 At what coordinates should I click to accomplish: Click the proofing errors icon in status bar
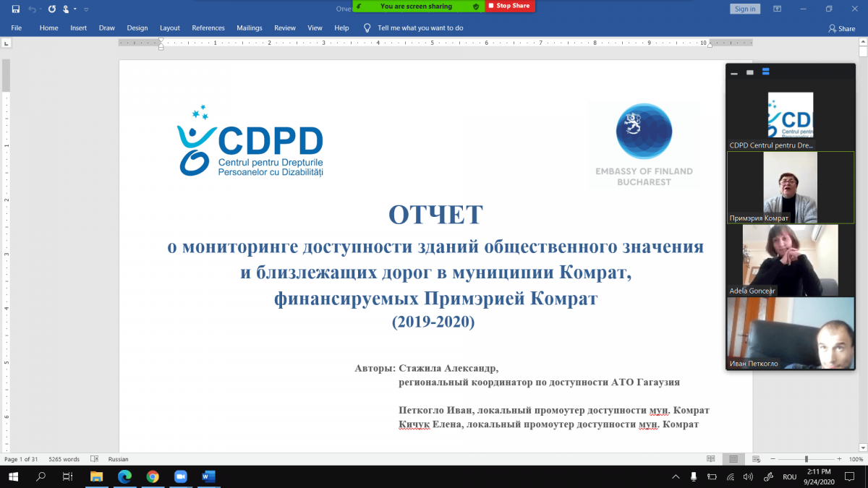click(94, 459)
